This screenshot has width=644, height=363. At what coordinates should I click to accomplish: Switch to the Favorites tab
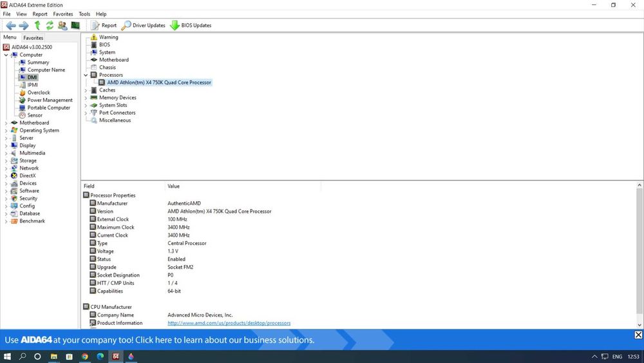pyautogui.click(x=33, y=38)
